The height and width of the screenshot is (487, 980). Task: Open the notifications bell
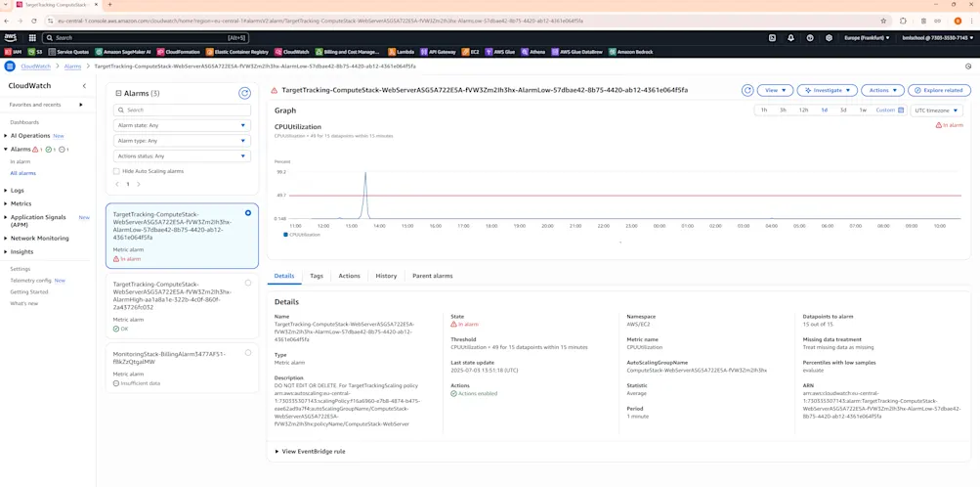point(790,37)
